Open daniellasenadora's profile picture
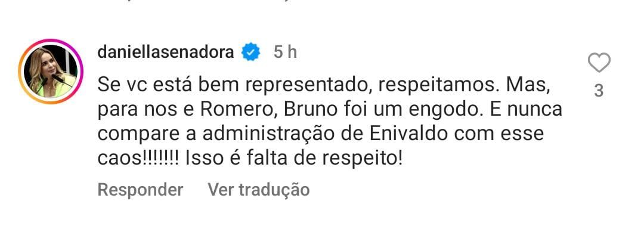The image size is (644, 229). click(x=51, y=71)
